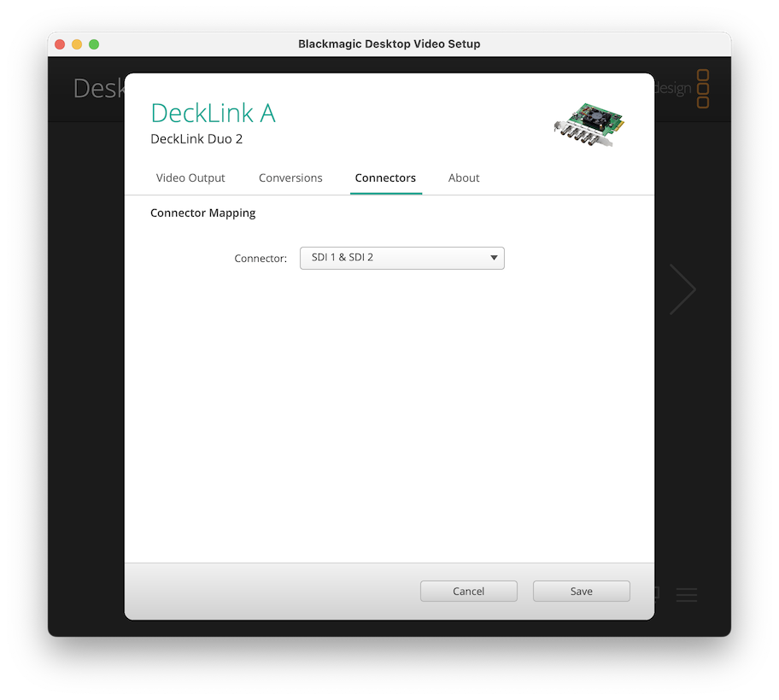Click the DeckLink Duo 2 card image
Screen dimensions: 779x700
click(589, 125)
